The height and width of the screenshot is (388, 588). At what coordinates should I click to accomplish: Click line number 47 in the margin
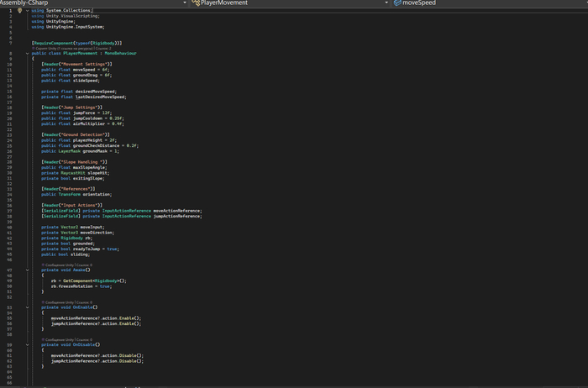[9, 270]
